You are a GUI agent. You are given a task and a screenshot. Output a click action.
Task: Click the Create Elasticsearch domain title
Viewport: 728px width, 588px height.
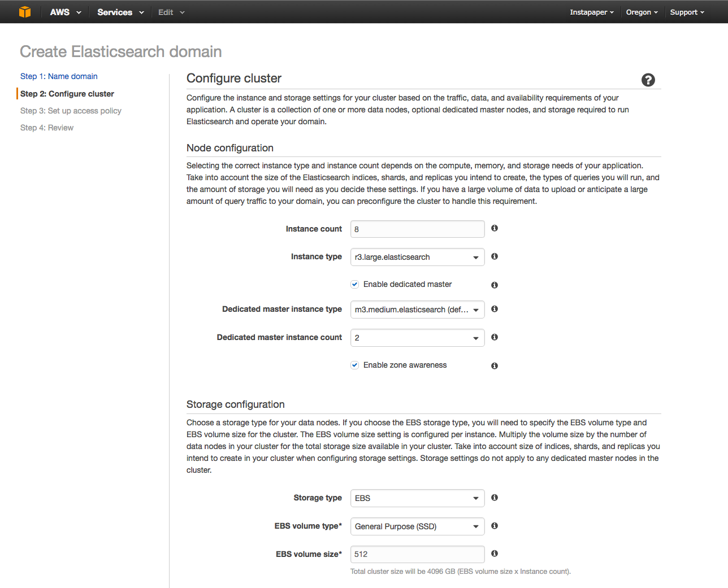[121, 51]
